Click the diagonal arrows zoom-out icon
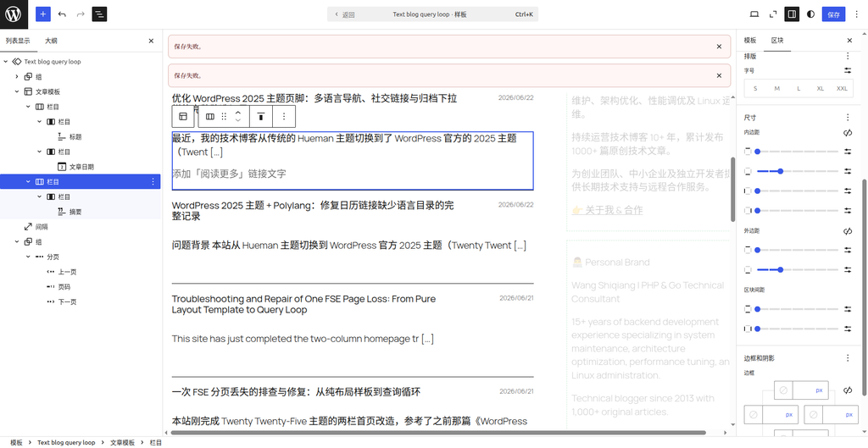The height and width of the screenshot is (448, 868). pyautogui.click(x=773, y=14)
